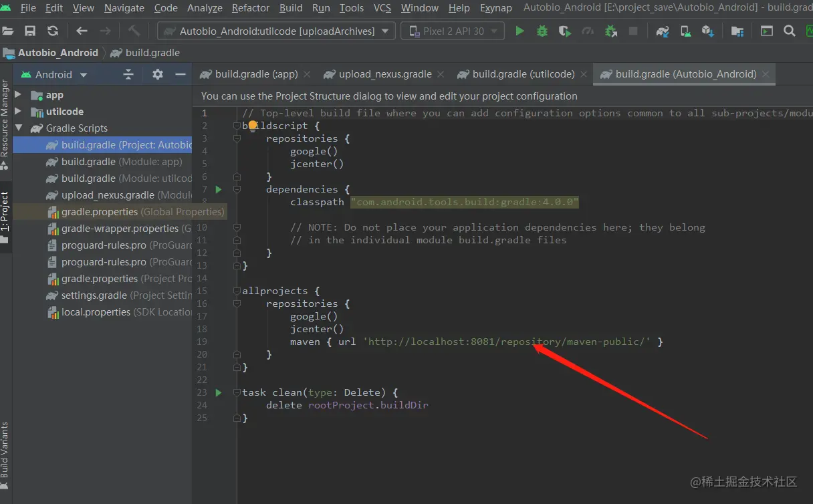This screenshot has height=504, width=813.
Task: Open the Analyze menu
Action: pos(205,8)
